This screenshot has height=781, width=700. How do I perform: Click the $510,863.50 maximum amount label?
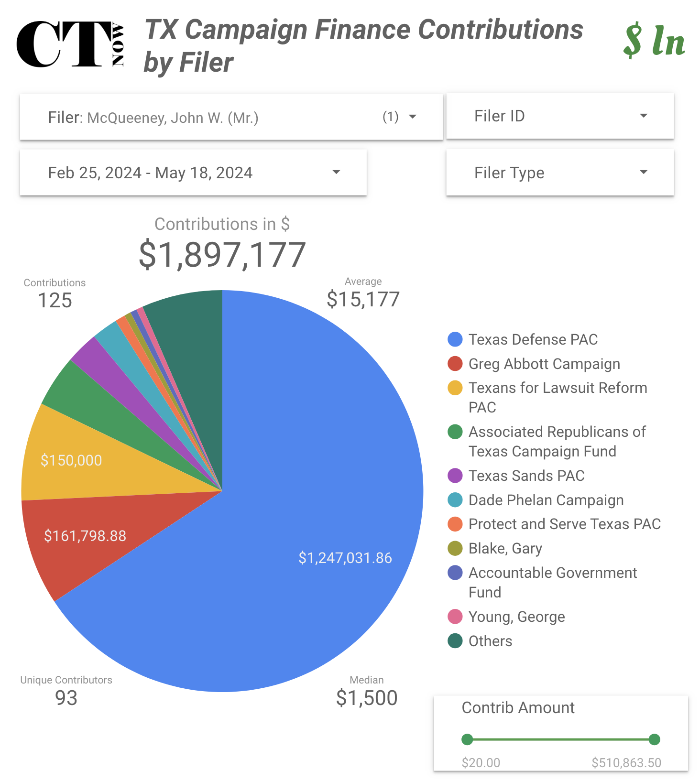[626, 763]
